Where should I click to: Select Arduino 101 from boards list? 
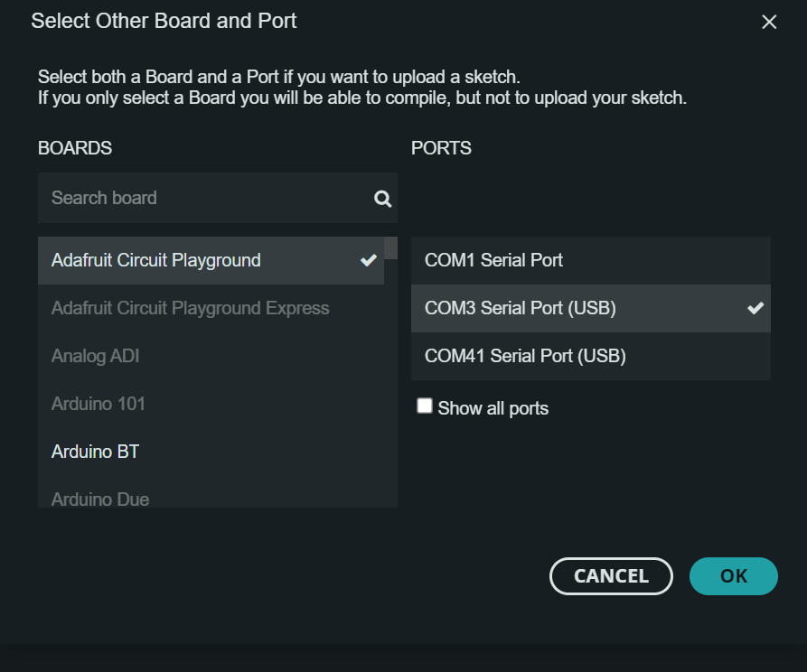point(98,404)
